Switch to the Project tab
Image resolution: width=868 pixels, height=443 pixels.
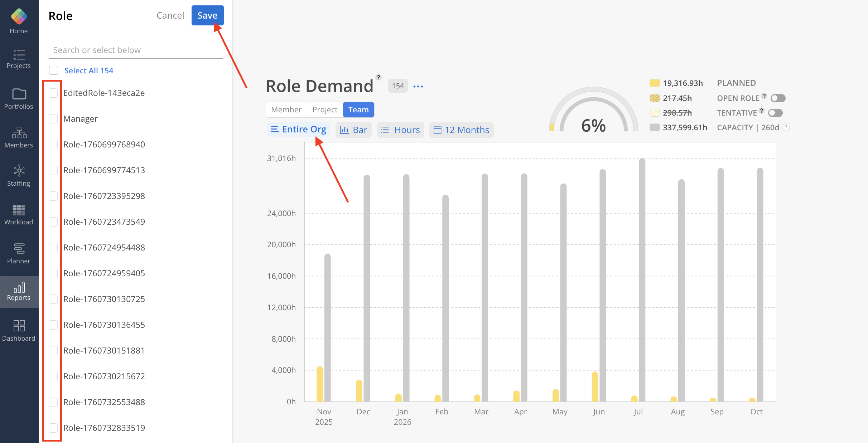coord(325,109)
